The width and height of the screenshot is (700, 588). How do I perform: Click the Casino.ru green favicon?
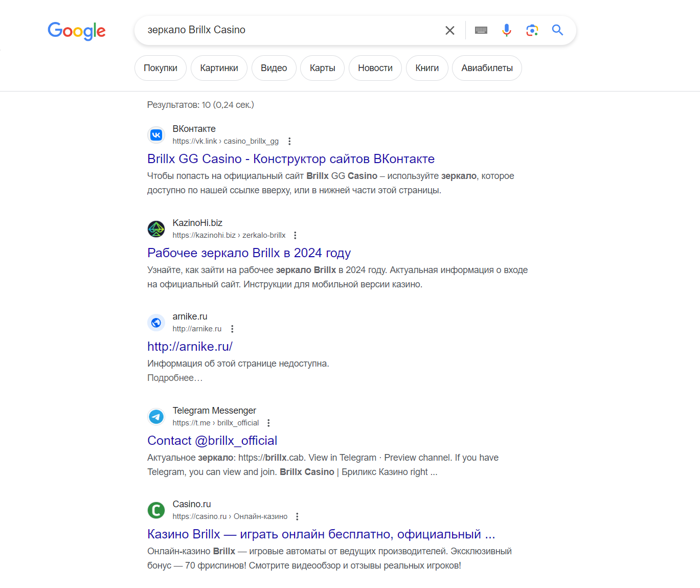click(x=156, y=510)
